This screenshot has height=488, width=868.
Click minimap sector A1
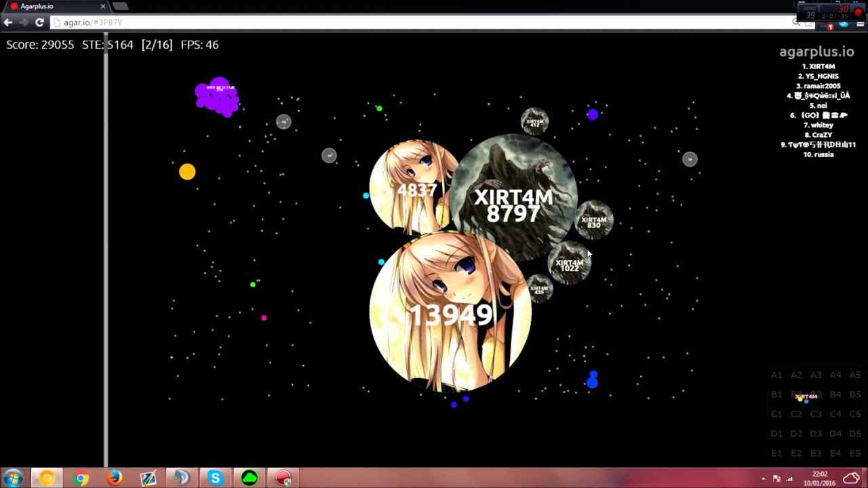[x=776, y=375]
